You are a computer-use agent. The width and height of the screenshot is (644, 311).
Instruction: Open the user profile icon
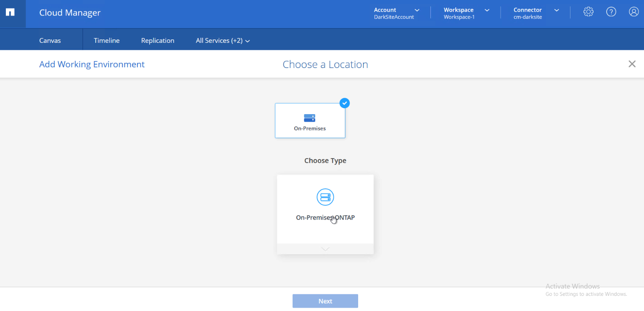coord(634,12)
